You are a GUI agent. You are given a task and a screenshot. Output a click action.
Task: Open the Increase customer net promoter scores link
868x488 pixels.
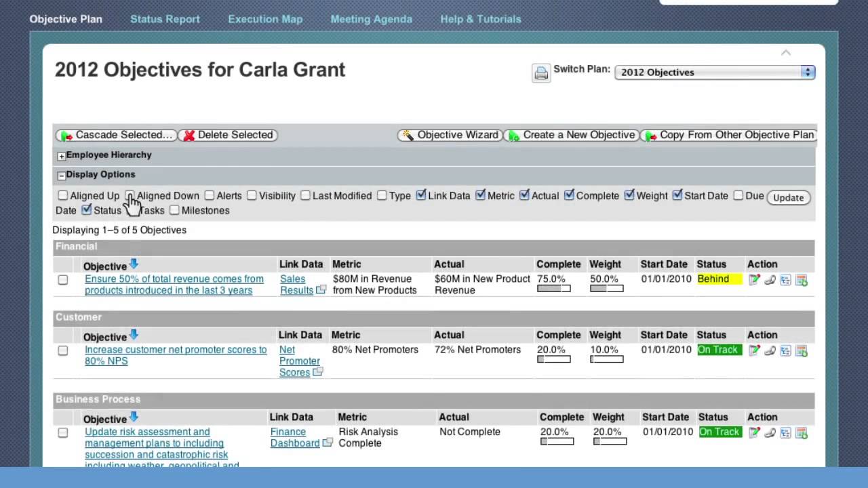pyautogui.click(x=176, y=355)
